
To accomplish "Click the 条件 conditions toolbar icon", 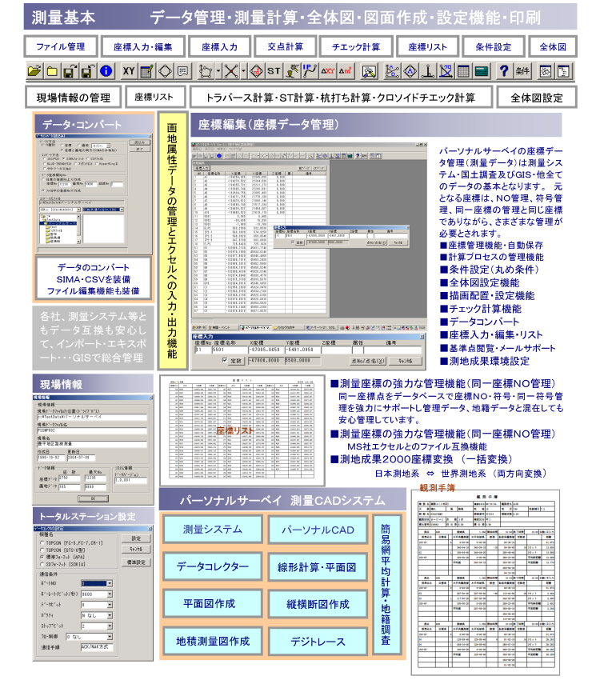I will pyautogui.click(x=522, y=71).
